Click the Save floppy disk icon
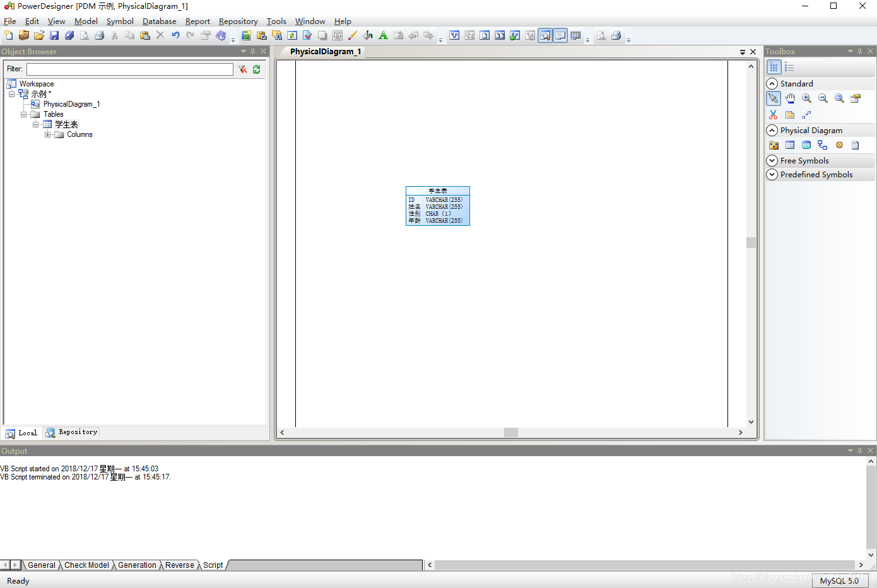877x588 pixels. coord(54,35)
